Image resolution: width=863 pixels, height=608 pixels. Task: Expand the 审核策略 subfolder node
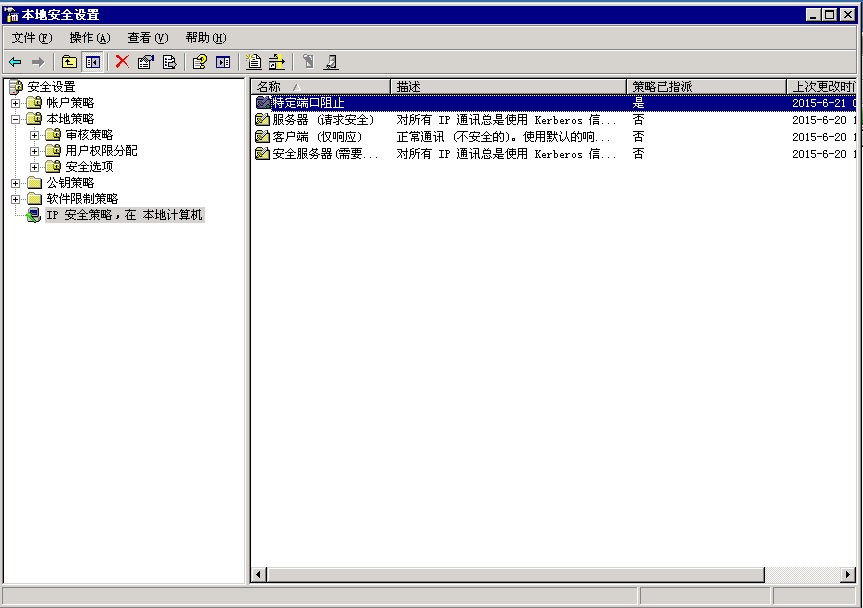pos(35,135)
